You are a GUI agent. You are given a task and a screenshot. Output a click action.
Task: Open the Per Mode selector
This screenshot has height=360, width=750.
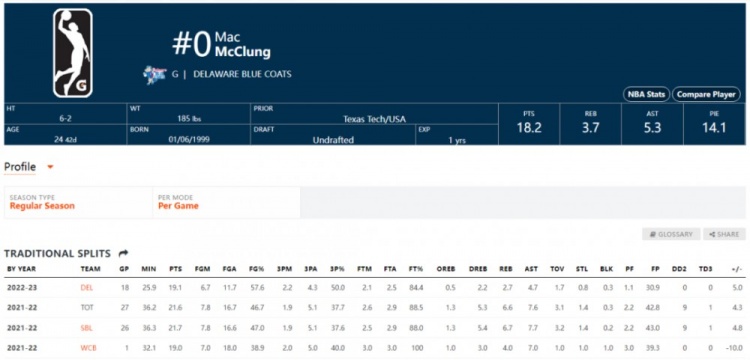click(226, 202)
